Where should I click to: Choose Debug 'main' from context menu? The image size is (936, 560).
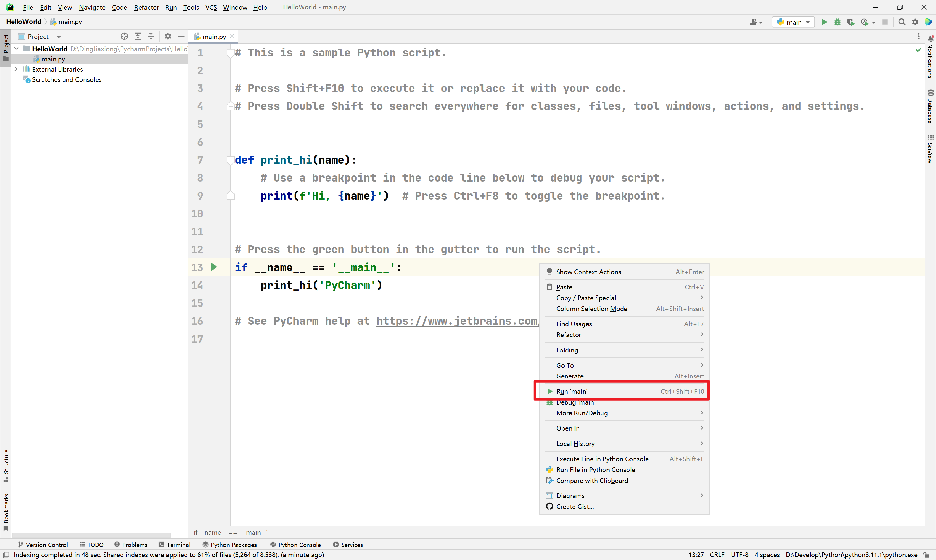pyautogui.click(x=624, y=402)
